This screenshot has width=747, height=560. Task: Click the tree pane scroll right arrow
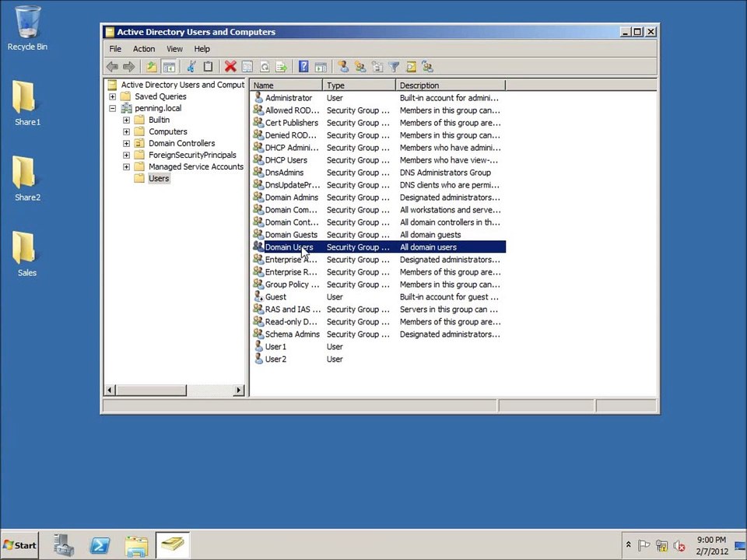tap(239, 390)
